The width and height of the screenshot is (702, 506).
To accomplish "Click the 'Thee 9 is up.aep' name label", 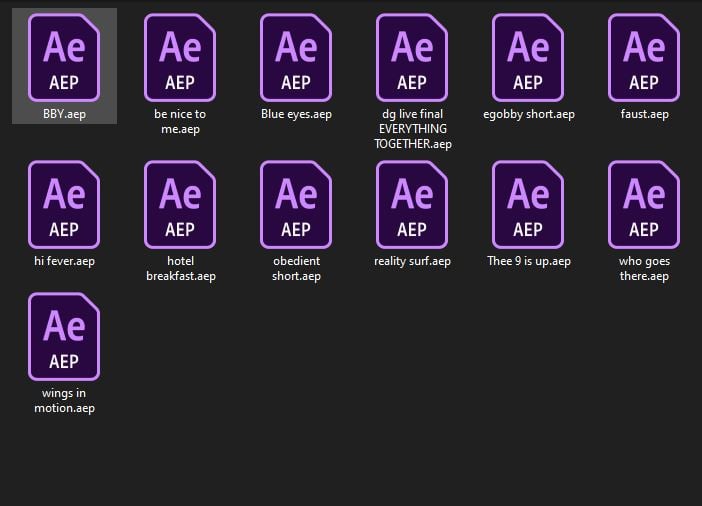I will 529,261.
